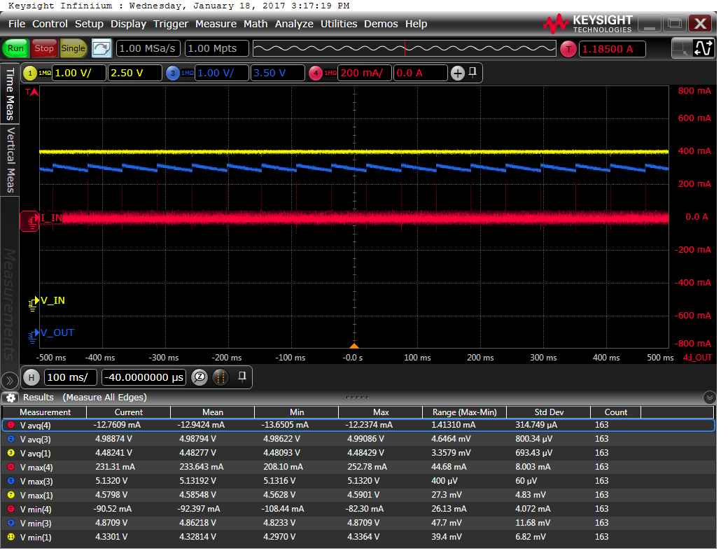Edit the 1.18500 A trigger level field
Viewport: 728px width, 560px height.
[612, 49]
